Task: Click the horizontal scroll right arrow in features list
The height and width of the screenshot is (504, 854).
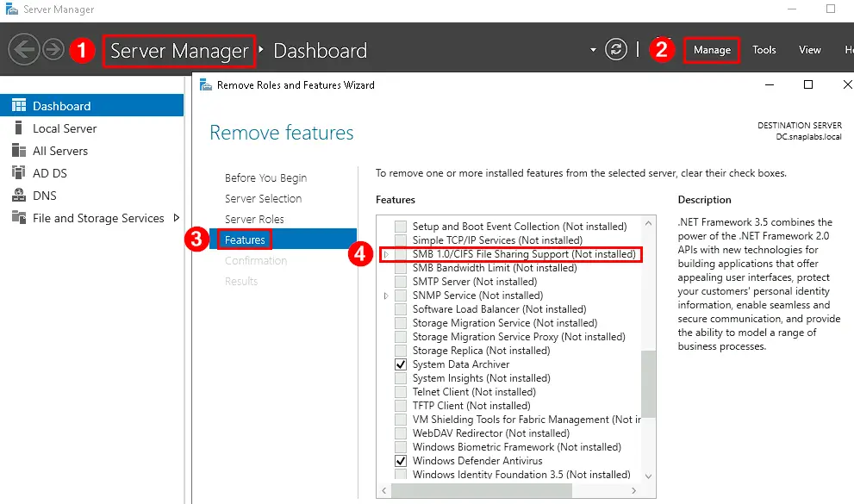Action: point(634,490)
